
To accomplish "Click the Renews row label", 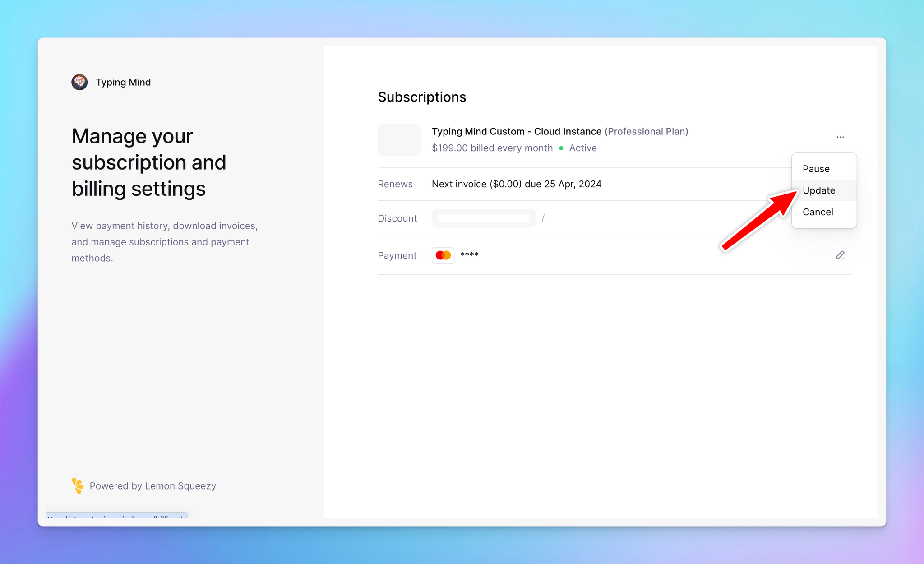I will point(395,184).
